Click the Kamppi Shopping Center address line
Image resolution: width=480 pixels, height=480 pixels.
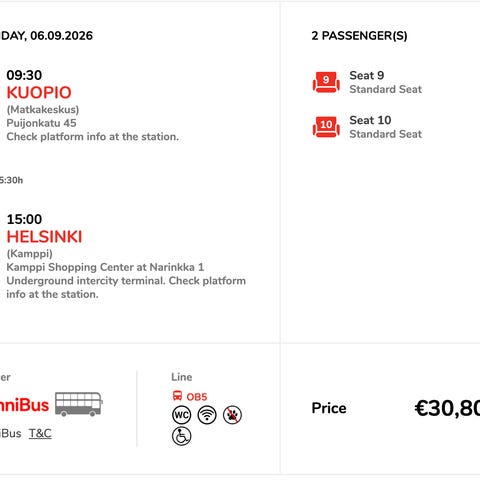click(x=105, y=267)
